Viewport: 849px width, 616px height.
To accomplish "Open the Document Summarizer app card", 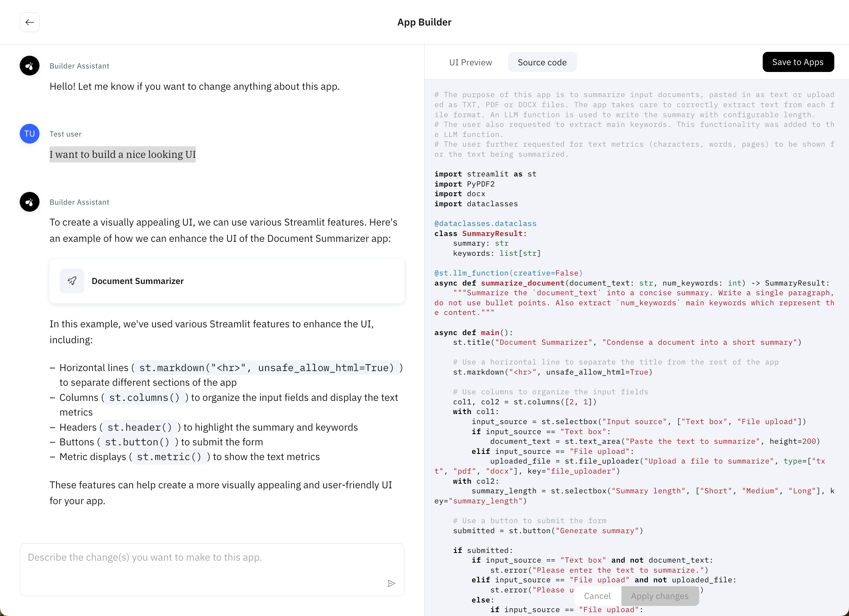I will tap(227, 281).
